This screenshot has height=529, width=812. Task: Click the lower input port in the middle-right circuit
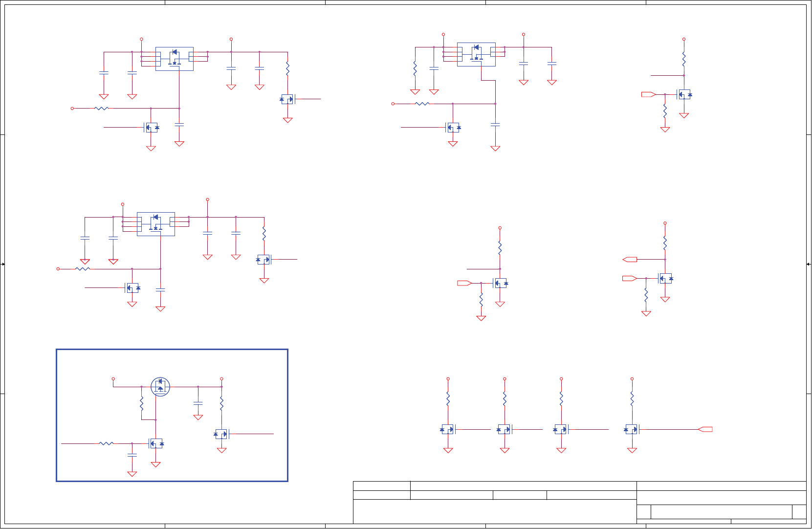[630, 278]
